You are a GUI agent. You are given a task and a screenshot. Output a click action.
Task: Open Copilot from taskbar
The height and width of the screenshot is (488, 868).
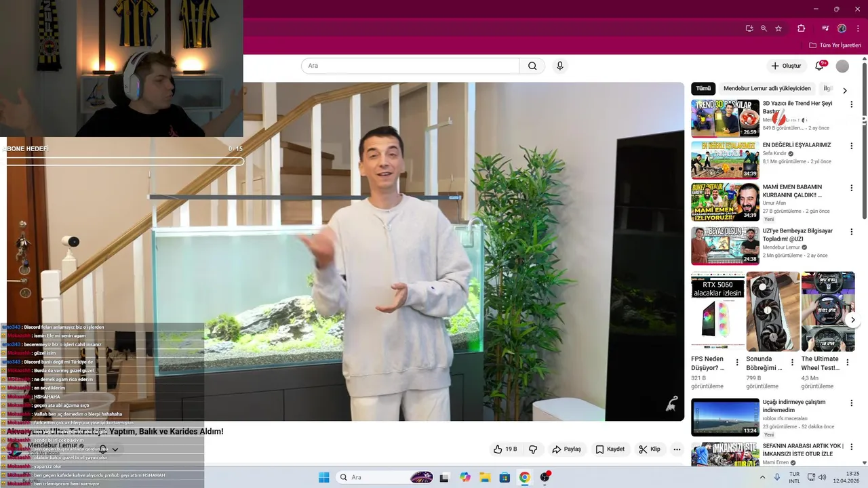[x=465, y=477]
